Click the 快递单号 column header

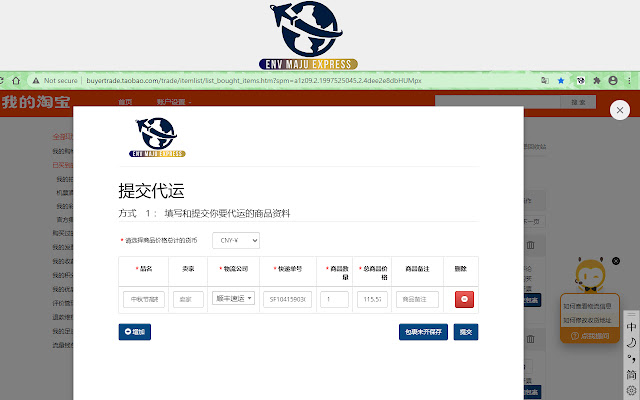(288, 269)
